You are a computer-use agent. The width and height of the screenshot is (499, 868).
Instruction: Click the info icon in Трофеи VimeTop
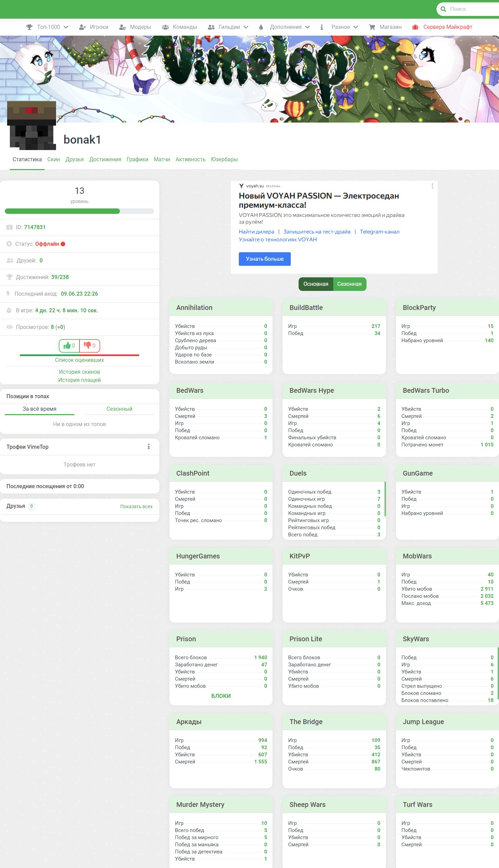pos(149,446)
